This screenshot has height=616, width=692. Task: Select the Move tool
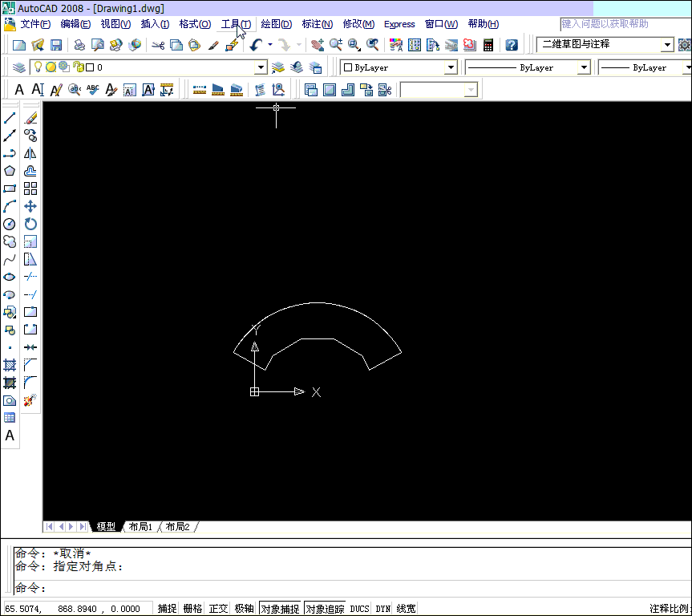(x=30, y=206)
